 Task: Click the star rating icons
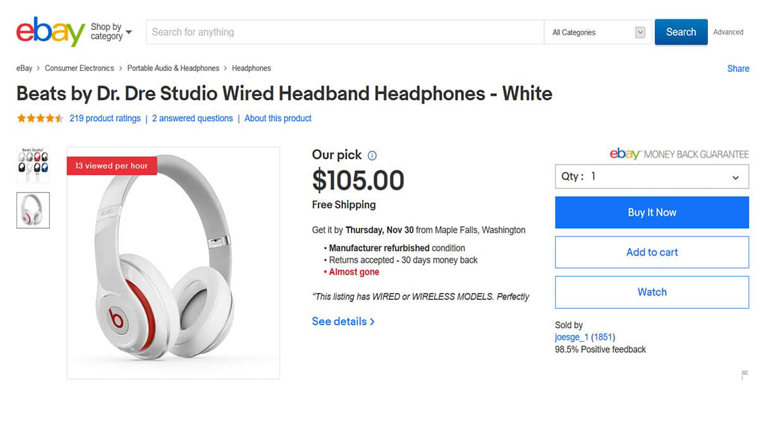pos(40,119)
